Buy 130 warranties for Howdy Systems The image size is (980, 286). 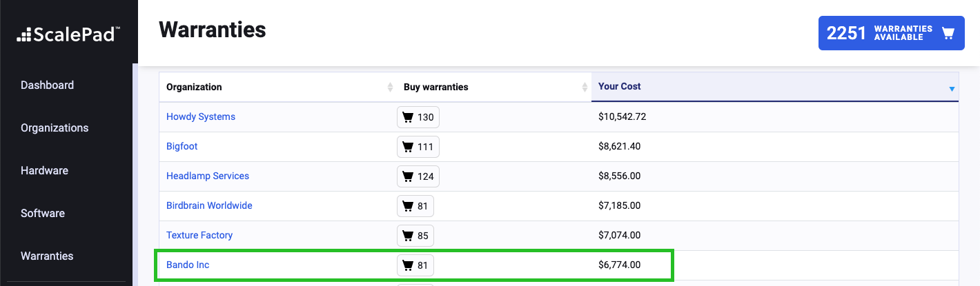coord(418,117)
